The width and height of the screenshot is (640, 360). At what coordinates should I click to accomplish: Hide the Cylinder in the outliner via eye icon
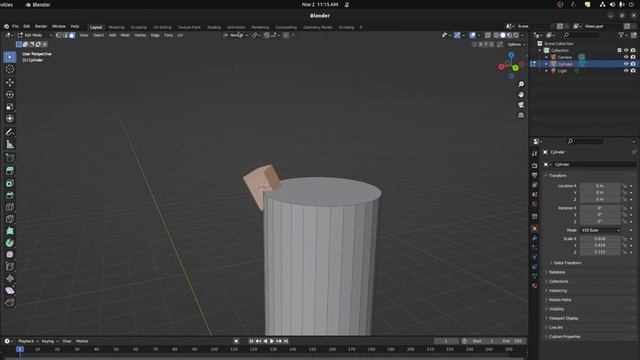626,64
